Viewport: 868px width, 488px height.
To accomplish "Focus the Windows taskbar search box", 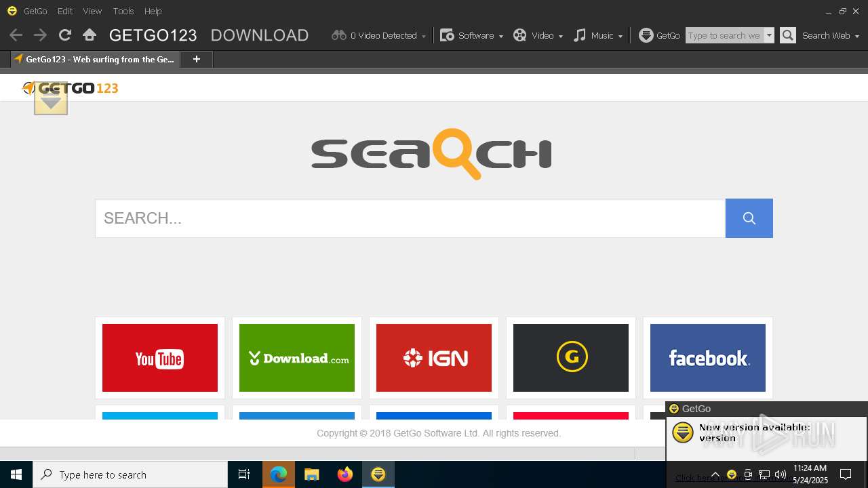I will tap(130, 474).
